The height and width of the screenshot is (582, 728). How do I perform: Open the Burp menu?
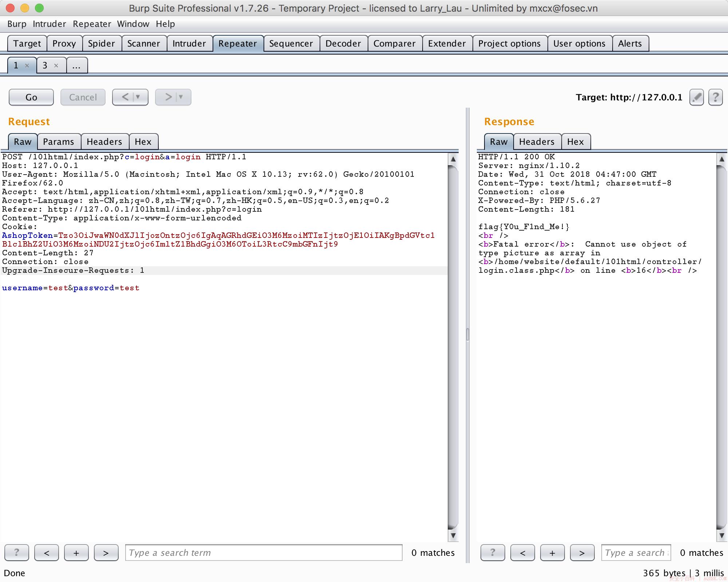(x=17, y=24)
